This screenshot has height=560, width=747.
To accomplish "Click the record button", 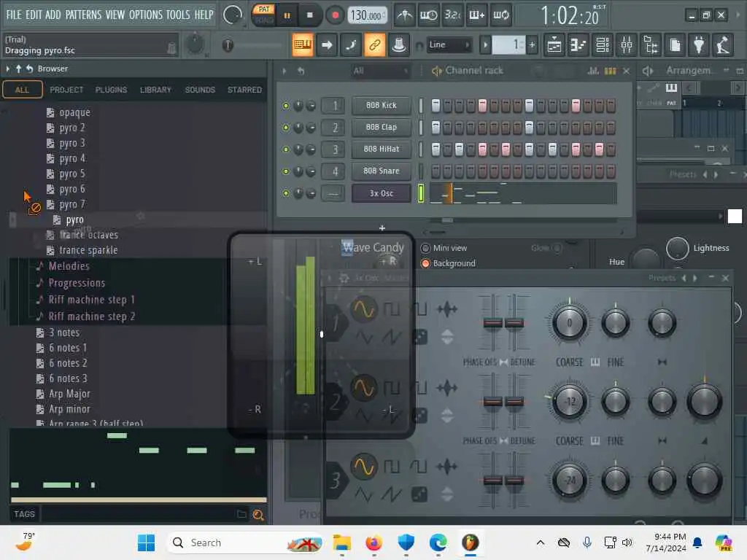I will click(x=336, y=16).
